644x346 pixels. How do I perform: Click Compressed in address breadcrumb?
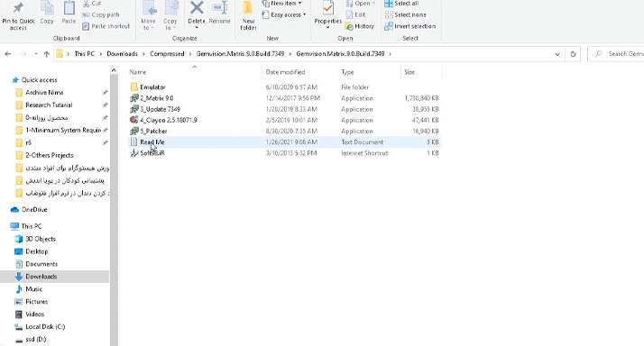click(167, 54)
